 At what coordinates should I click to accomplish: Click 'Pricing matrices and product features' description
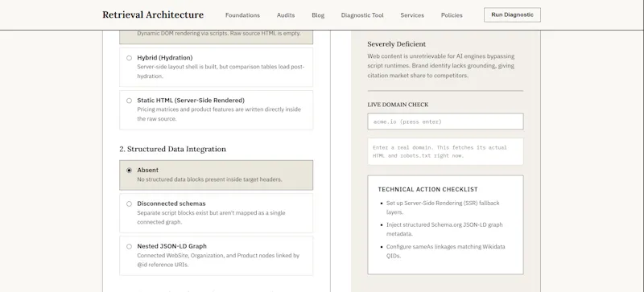point(219,114)
